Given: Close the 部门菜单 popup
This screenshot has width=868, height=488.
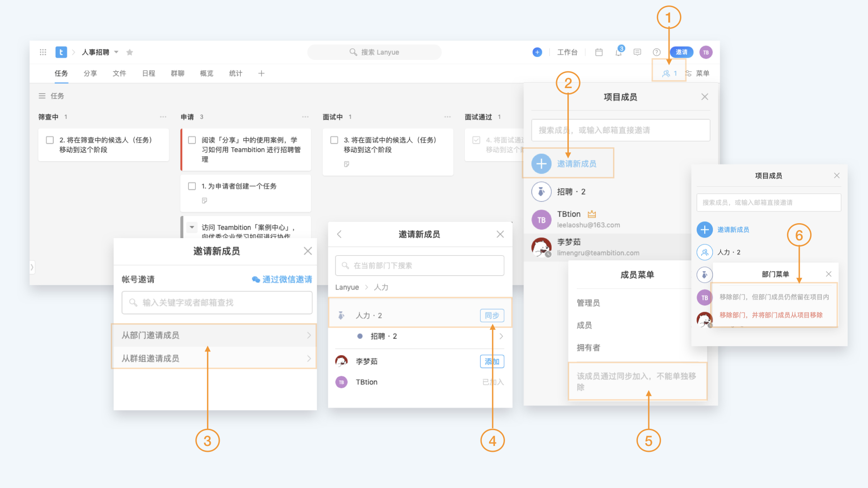Looking at the screenshot, I should coord(829,274).
